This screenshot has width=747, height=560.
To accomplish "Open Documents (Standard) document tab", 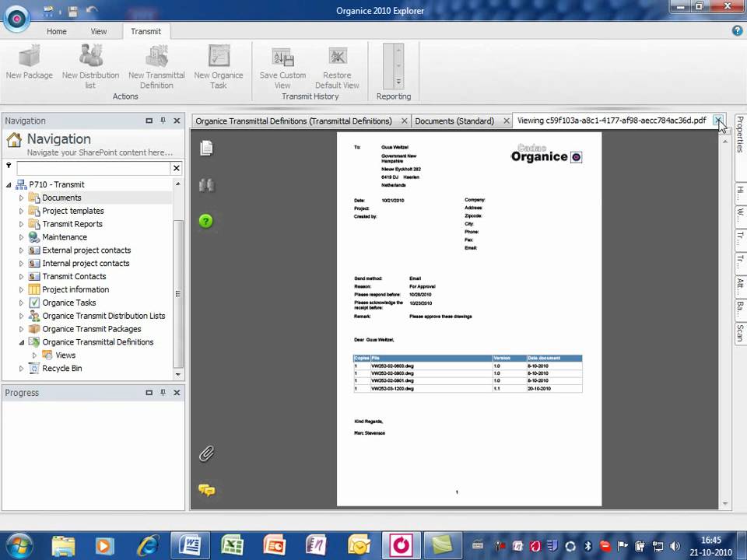I will point(454,121).
